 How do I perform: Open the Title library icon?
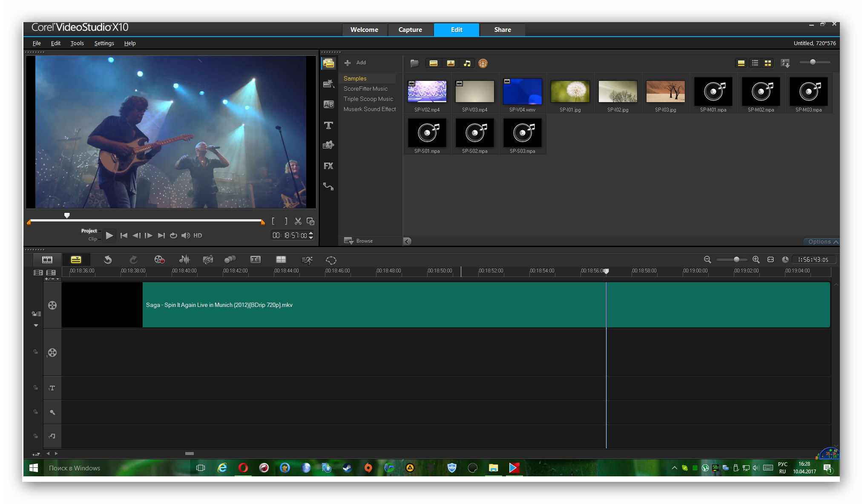(328, 125)
